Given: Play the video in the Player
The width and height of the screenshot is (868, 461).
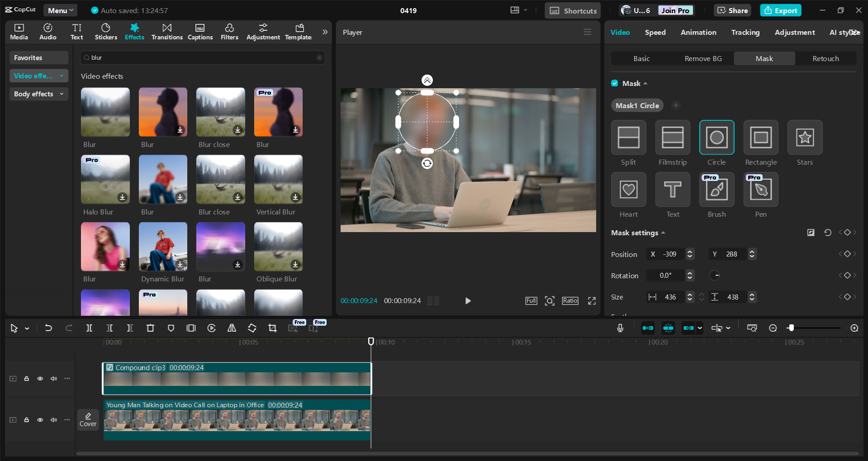Looking at the screenshot, I should [468, 301].
